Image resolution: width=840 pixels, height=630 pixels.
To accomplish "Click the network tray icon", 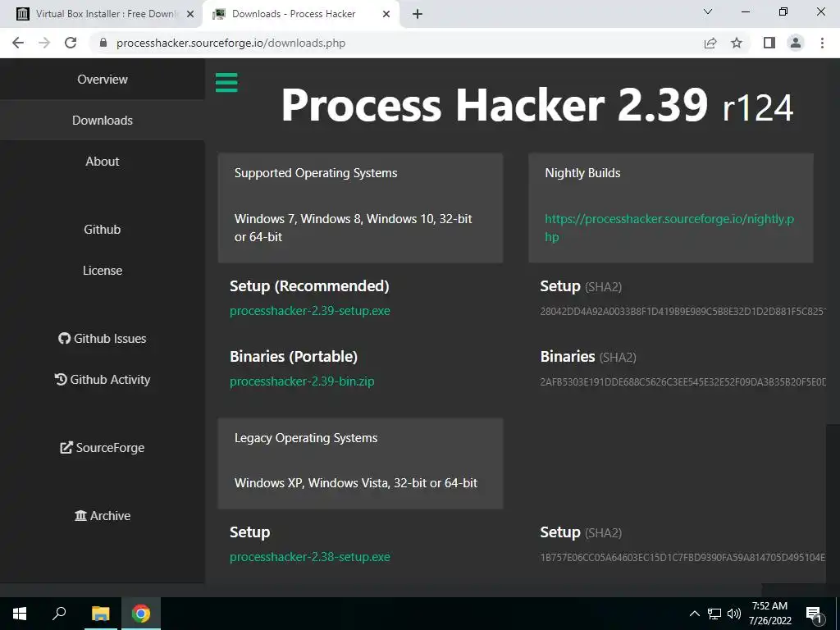I will (714, 614).
